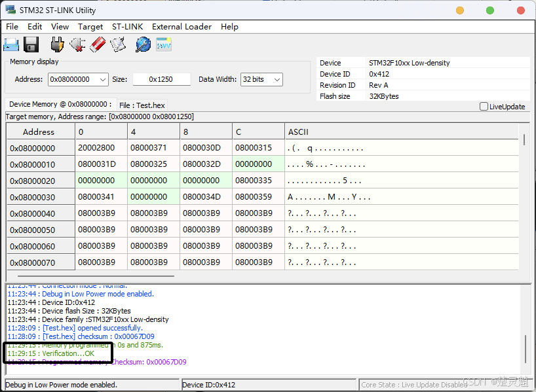536x392 pixels.
Task: Click log line Verification...OK
Action: click(x=51, y=353)
